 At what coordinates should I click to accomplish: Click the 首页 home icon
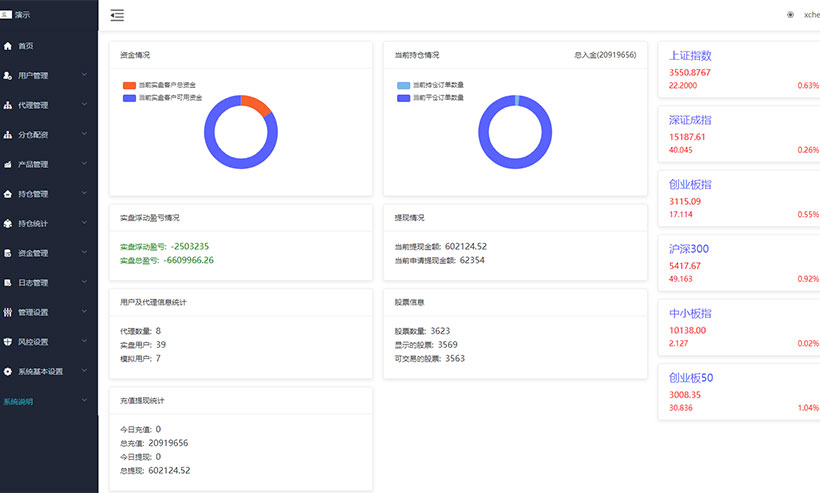tap(8, 46)
